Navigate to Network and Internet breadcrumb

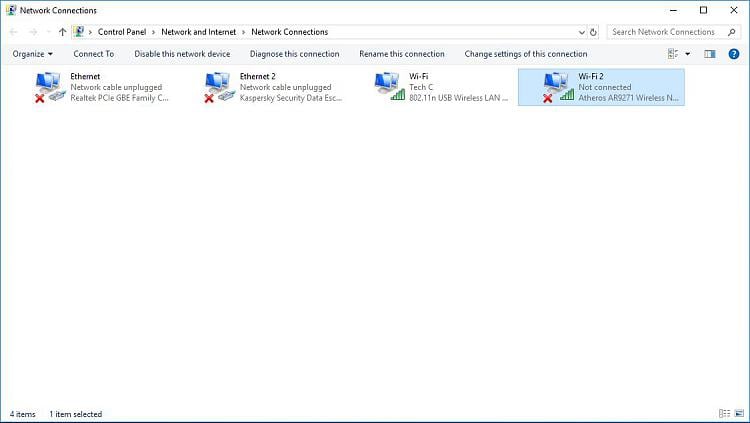(199, 32)
